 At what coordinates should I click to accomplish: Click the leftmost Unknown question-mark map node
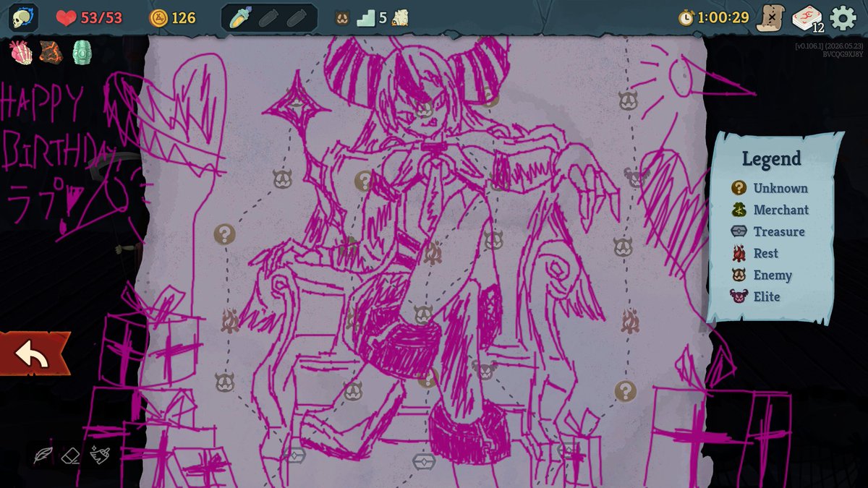coord(225,234)
